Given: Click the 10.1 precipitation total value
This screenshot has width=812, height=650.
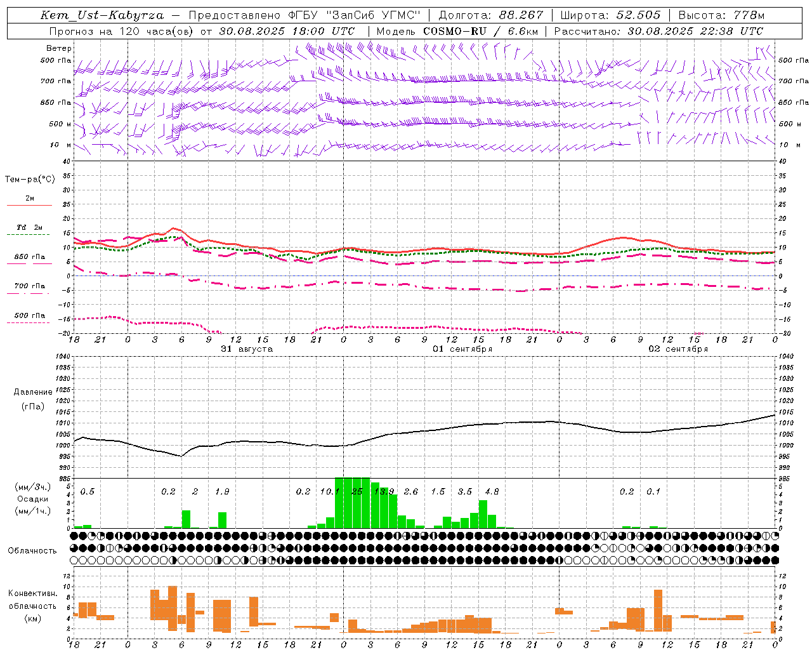Looking at the screenshot, I should pos(330,491).
